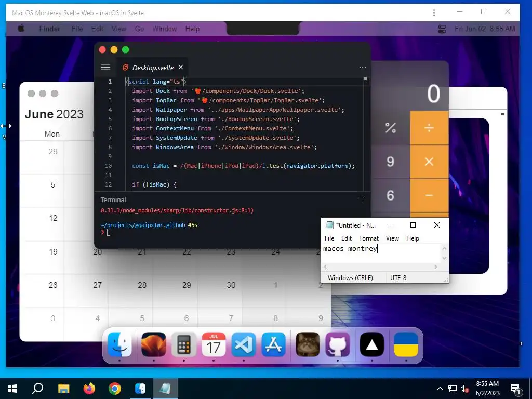Screen dimensions: 532x399
Task: Click the calculator minus button
Action: point(429,195)
